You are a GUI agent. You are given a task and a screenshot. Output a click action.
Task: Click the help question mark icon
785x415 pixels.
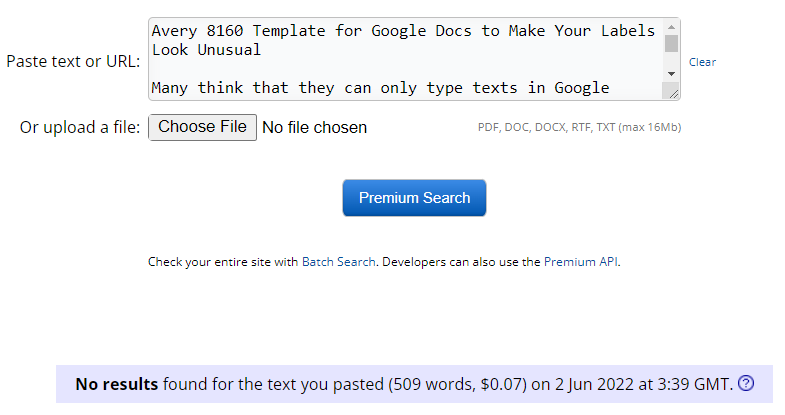pyautogui.click(x=745, y=383)
